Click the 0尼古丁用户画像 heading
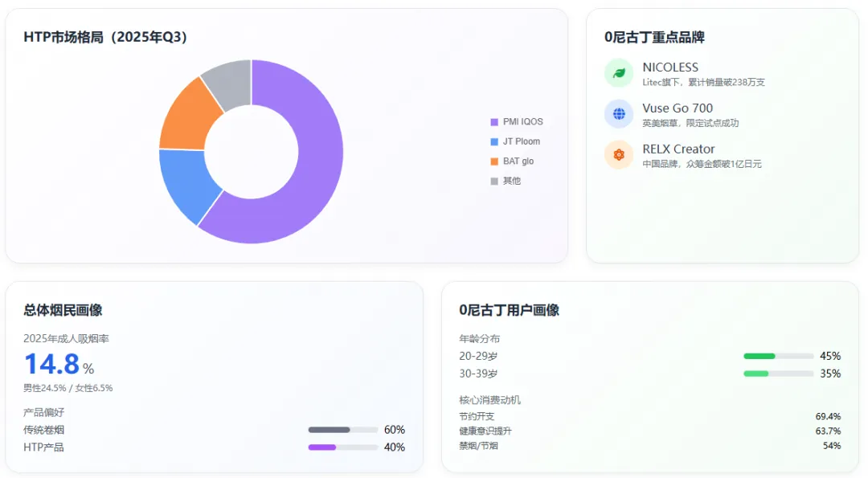The image size is (868, 478). point(510,310)
